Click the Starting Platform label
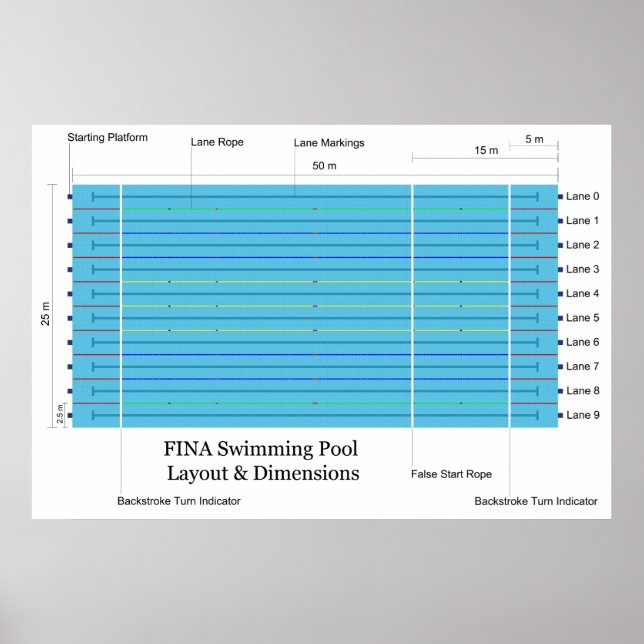The width and height of the screenshot is (644, 644). pyautogui.click(x=108, y=137)
